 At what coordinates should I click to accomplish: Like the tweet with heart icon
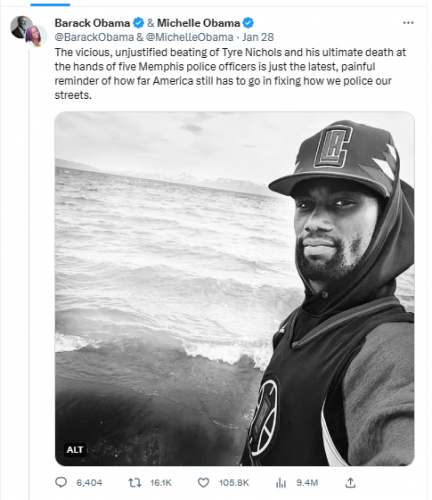click(203, 482)
